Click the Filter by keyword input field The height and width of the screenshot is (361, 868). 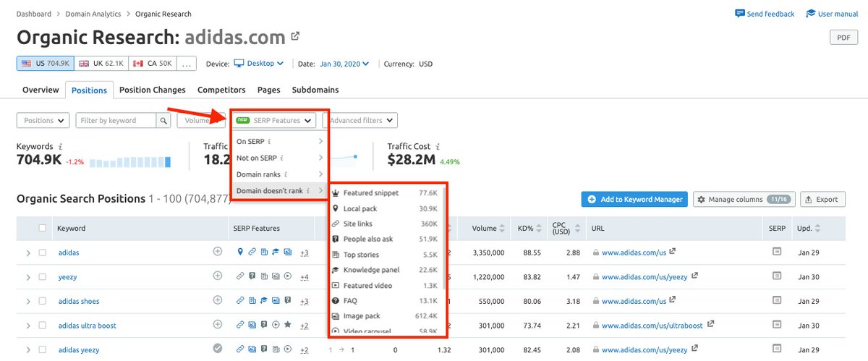point(116,121)
